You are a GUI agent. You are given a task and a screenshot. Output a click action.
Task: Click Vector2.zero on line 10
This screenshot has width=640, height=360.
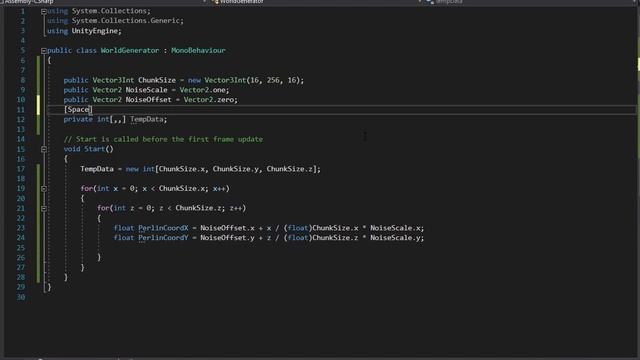coord(209,100)
